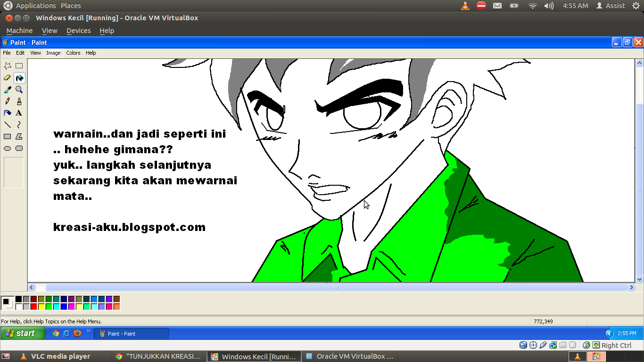Viewport: 644px width, 362px height.
Task: Select orange swatch in palette
Action: coord(116,307)
